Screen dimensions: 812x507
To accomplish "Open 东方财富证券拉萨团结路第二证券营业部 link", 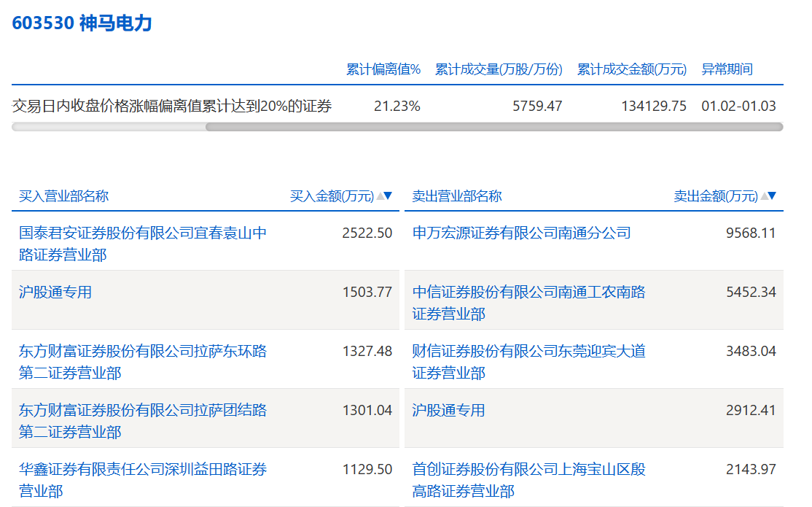I will point(143,421).
